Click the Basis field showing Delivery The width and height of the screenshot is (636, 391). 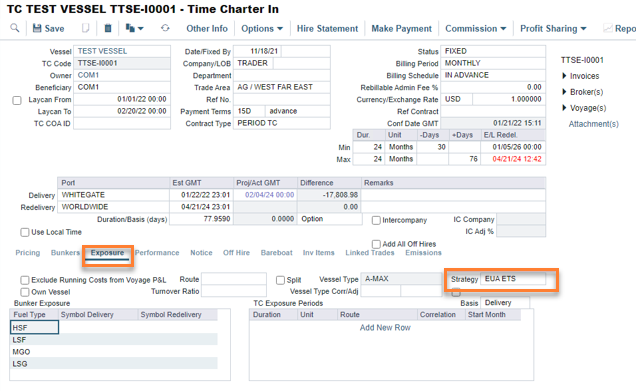[x=505, y=303]
